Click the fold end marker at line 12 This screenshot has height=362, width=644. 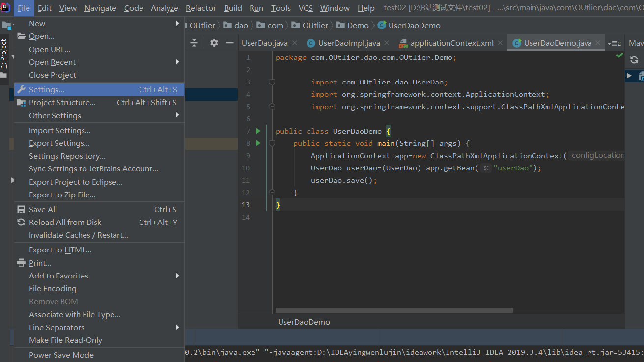coord(272,193)
